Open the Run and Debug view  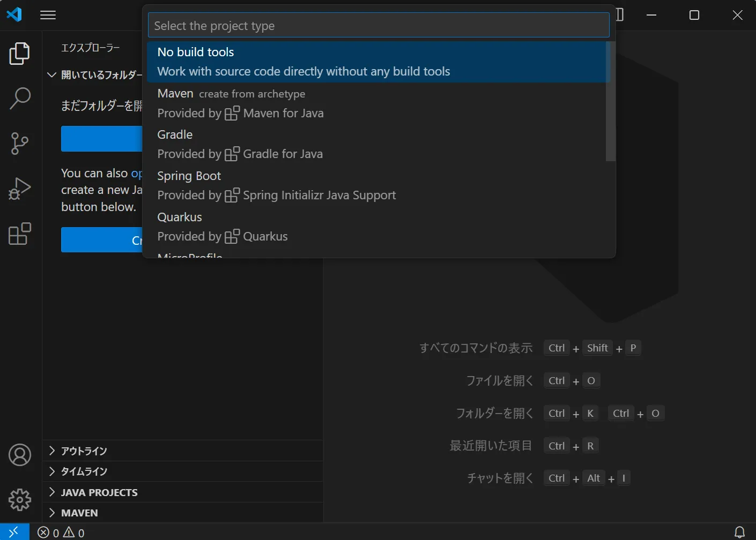[20, 189]
